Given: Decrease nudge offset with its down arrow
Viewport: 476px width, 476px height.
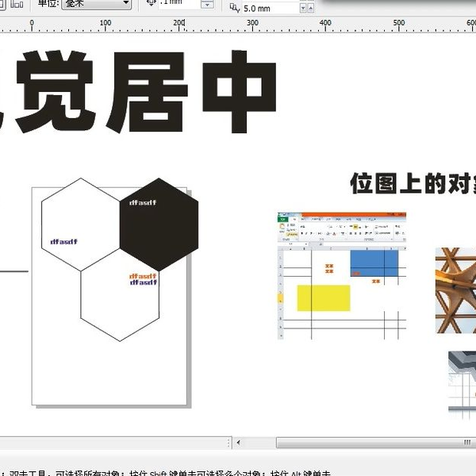Looking at the screenshot, I should click(x=207, y=5).
